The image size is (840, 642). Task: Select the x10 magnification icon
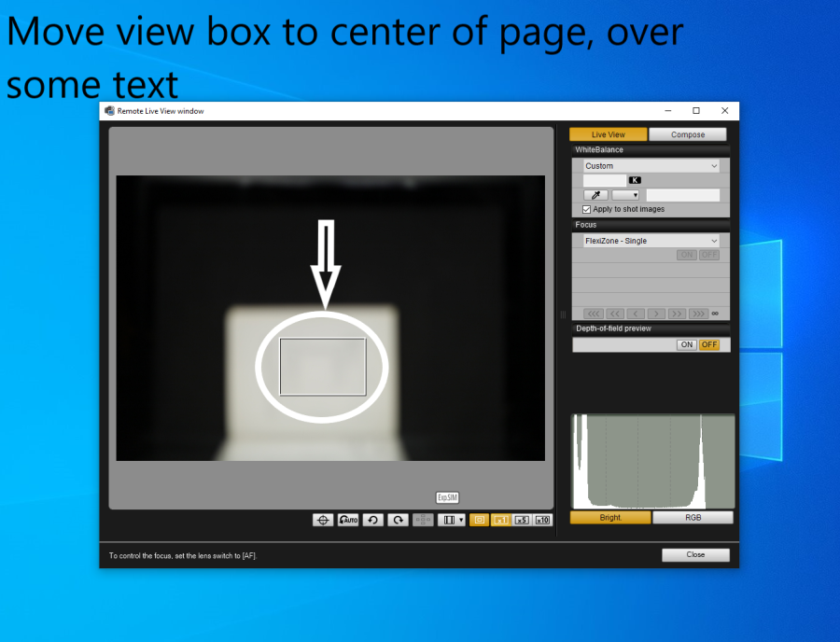[x=542, y=520]
